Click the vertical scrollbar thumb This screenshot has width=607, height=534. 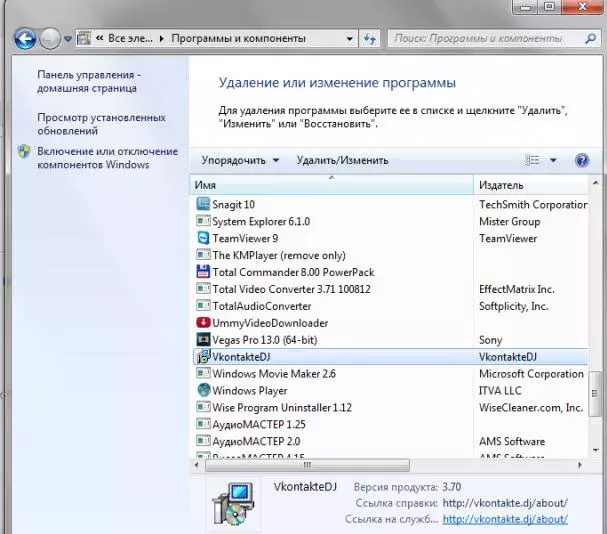click(595, 393)
